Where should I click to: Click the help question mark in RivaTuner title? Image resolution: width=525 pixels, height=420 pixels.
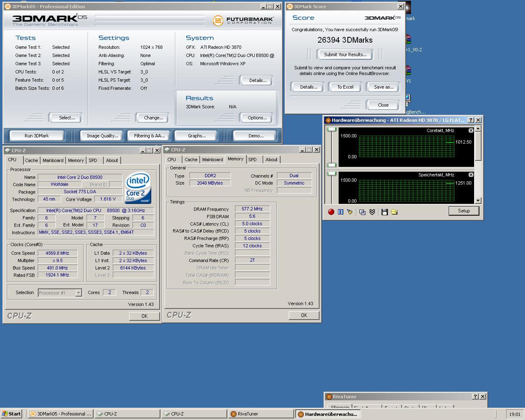point(475,397)
